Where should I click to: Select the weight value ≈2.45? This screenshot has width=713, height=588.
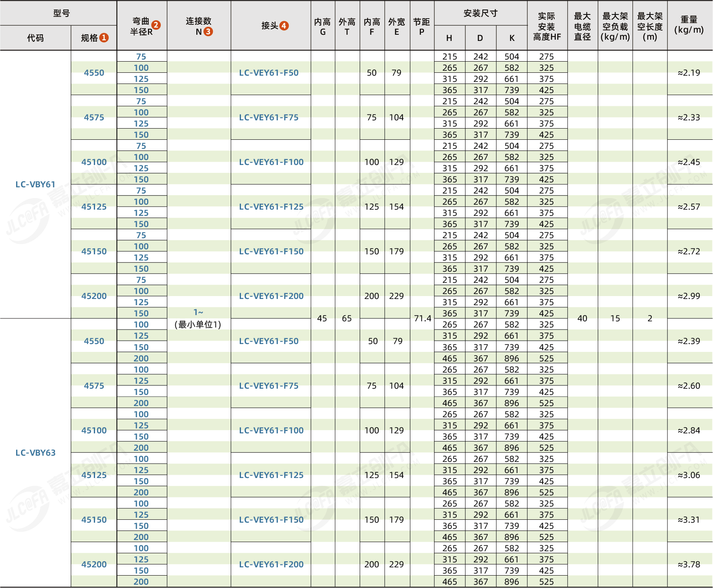689,162
